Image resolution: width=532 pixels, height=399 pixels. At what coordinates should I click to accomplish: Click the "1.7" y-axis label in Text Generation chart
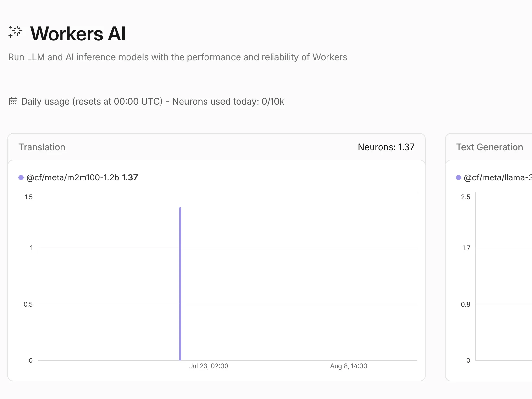466,248
